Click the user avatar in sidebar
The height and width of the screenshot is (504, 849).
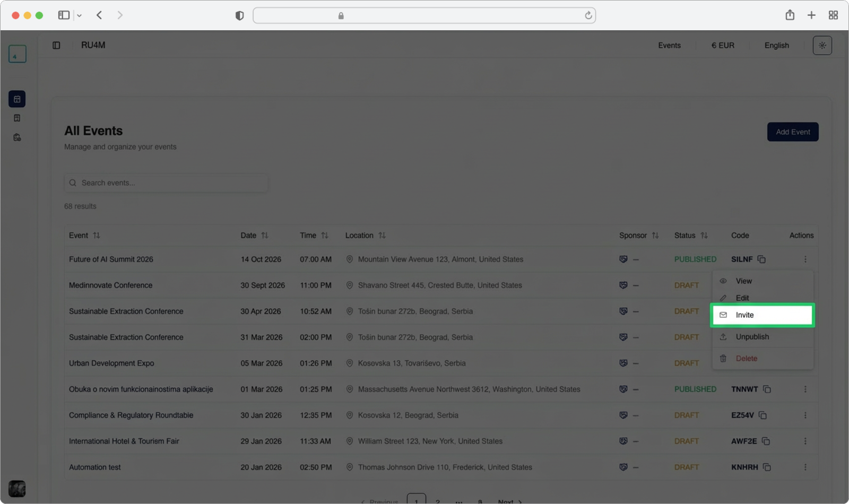(17, 489)
